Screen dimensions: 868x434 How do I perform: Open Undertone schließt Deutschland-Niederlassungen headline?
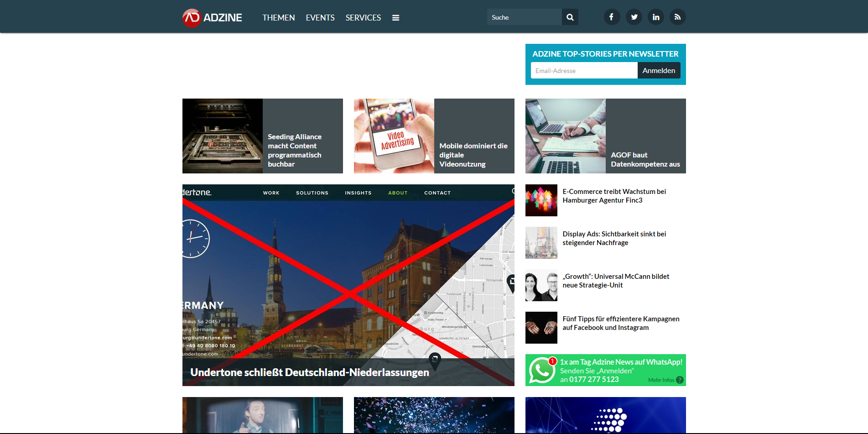[310, 372]
